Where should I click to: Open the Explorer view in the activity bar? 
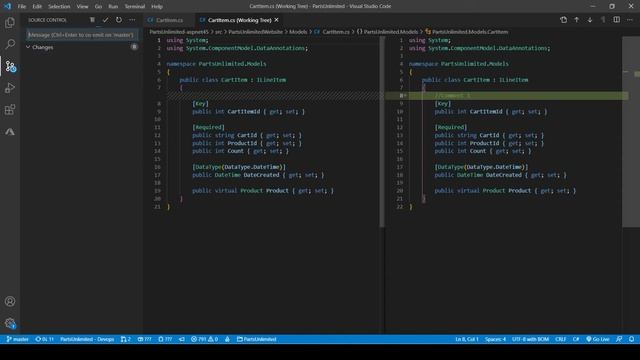pos(10,22)
